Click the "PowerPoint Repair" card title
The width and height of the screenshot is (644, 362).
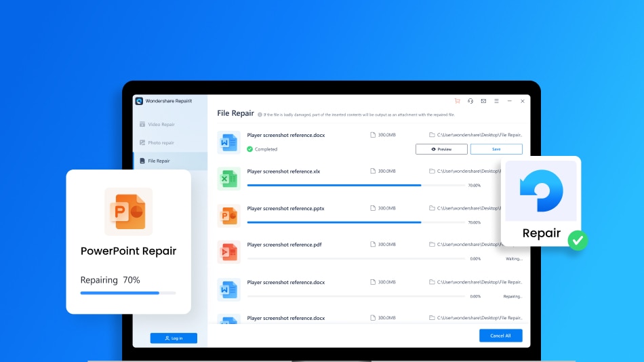pyautogui.click(x=128, y=251)
